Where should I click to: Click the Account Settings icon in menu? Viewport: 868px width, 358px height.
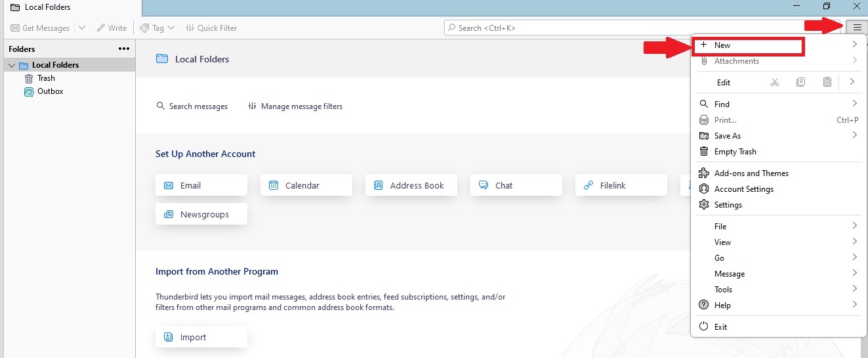[704, 189]
